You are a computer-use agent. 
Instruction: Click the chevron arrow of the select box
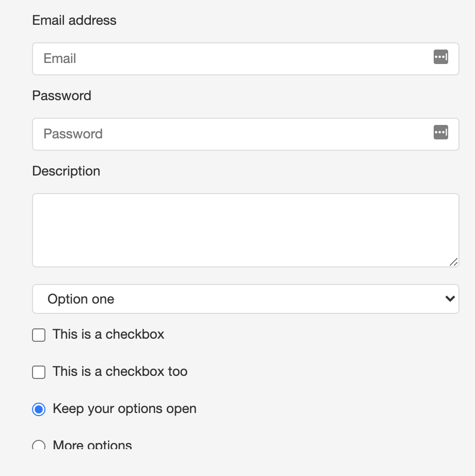450,299
